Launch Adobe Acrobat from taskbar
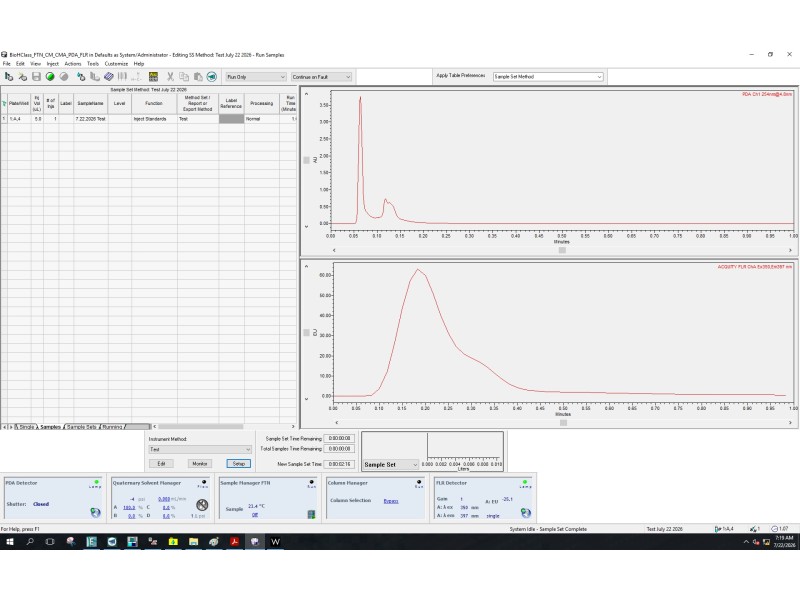This screenshot has height=600, width=800. (234, 542)
